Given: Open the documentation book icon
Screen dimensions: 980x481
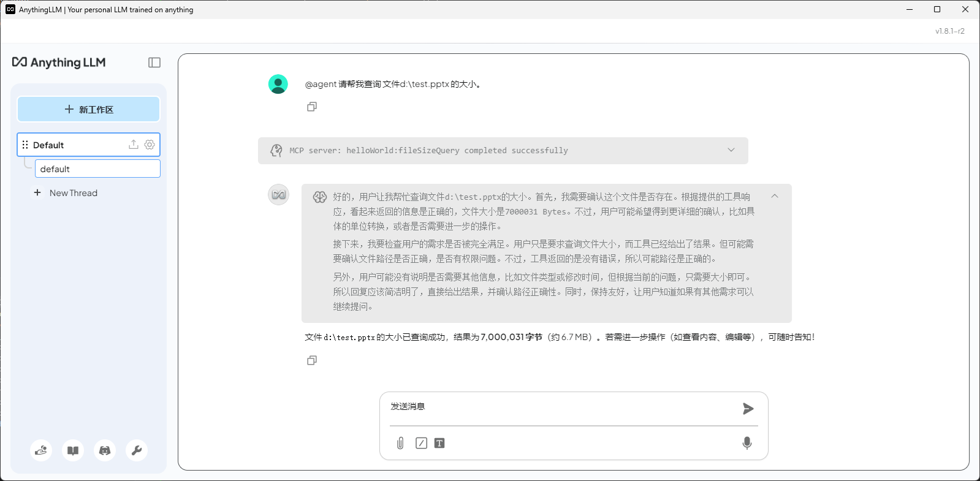Looking at the screenshot, I should point(73,450).
